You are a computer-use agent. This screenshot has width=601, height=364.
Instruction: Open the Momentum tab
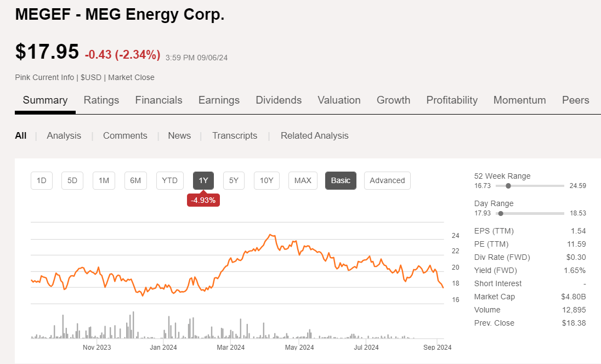coord(519,100)
